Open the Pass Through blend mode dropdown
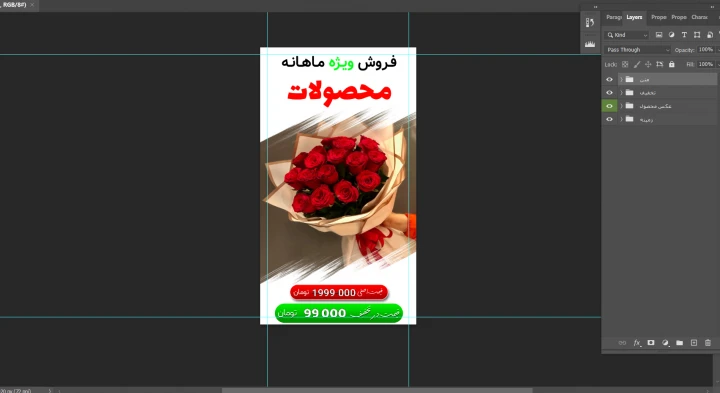The width and height of the screenshot is (720, 393). [x=637, y=50]
